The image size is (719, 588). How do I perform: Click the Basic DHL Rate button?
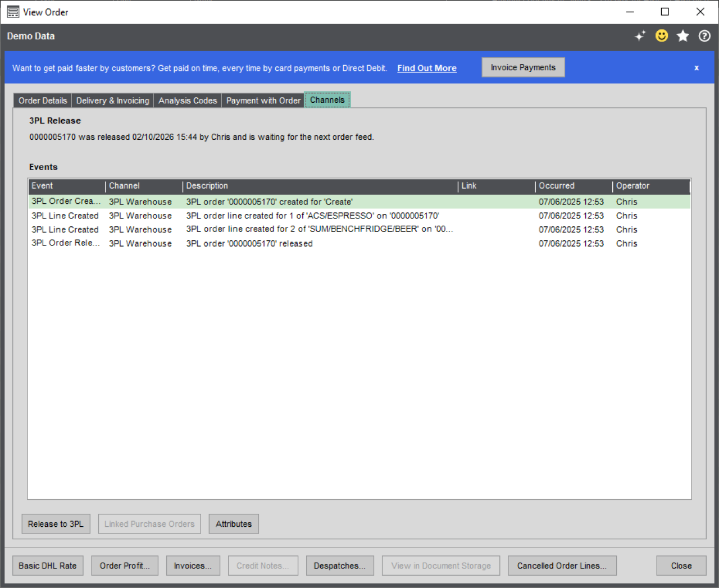48,566
